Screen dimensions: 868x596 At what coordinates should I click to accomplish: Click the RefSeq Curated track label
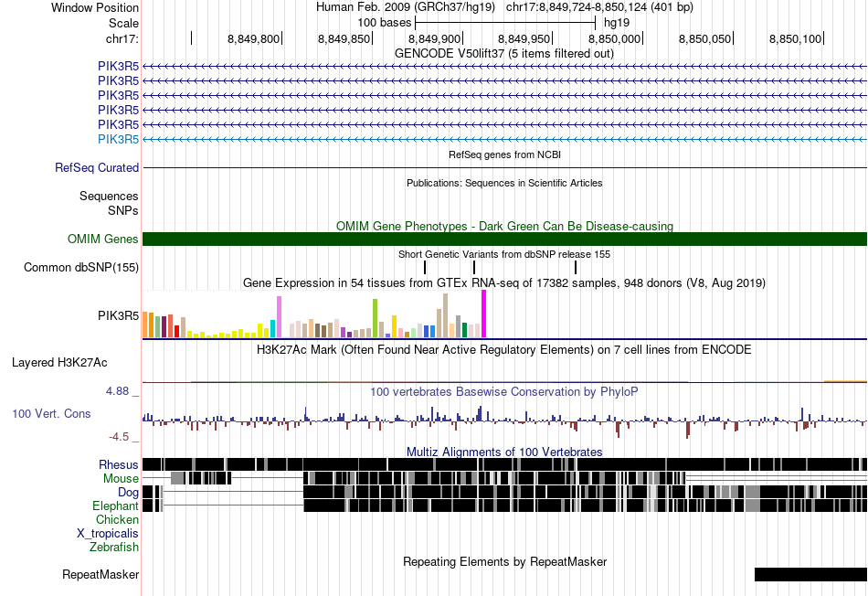[96, 168]
